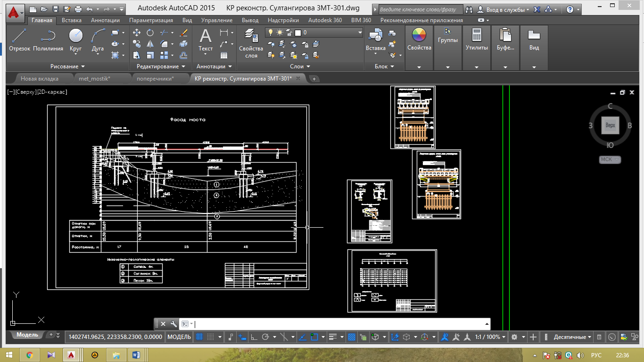Open the Параметризация ribbon tab
The height and width of the screenshot is (362, 644).
[x=151, y=20]
